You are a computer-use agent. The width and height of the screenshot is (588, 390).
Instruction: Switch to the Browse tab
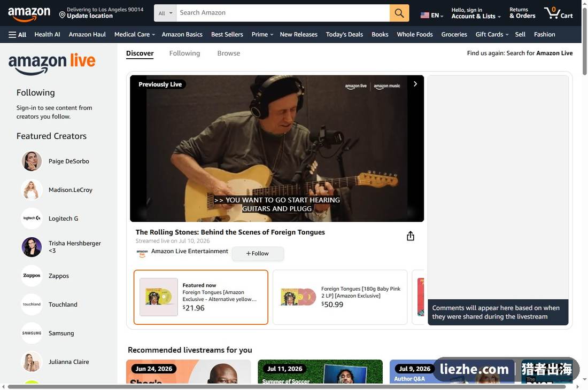coord(229,53)
